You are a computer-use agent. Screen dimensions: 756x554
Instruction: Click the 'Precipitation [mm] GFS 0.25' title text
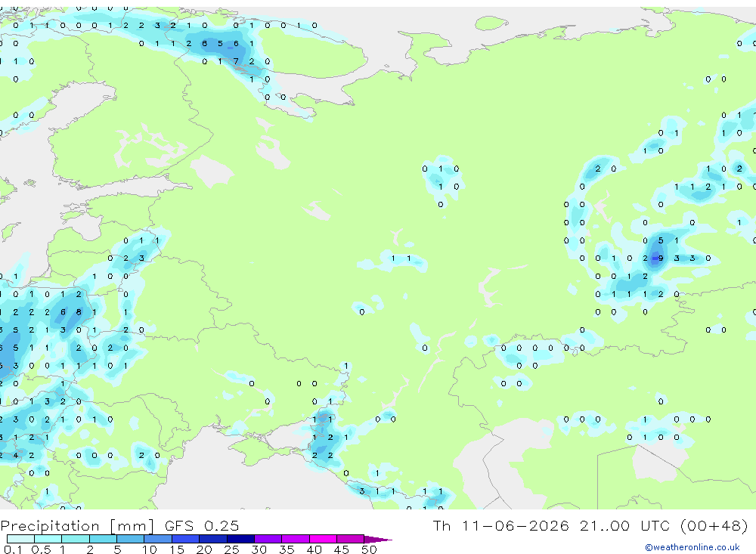(119, 525)
